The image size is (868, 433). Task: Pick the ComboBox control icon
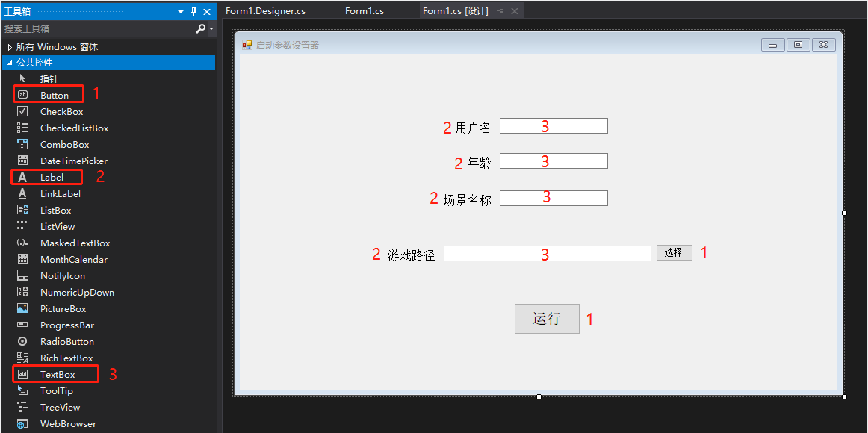22,144
